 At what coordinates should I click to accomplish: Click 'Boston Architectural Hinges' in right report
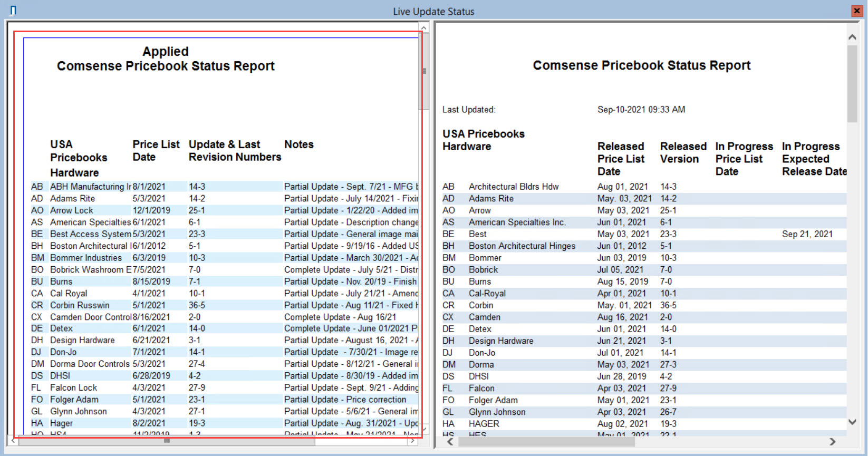pos(522,246)
